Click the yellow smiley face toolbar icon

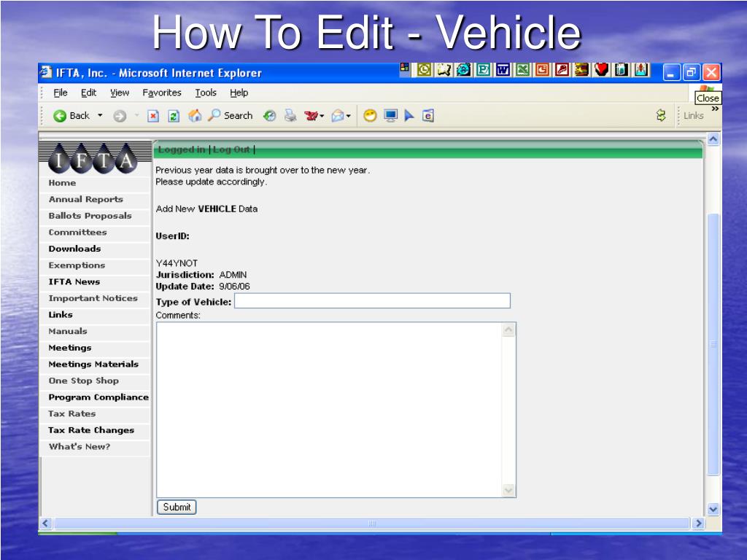[370, 116]
